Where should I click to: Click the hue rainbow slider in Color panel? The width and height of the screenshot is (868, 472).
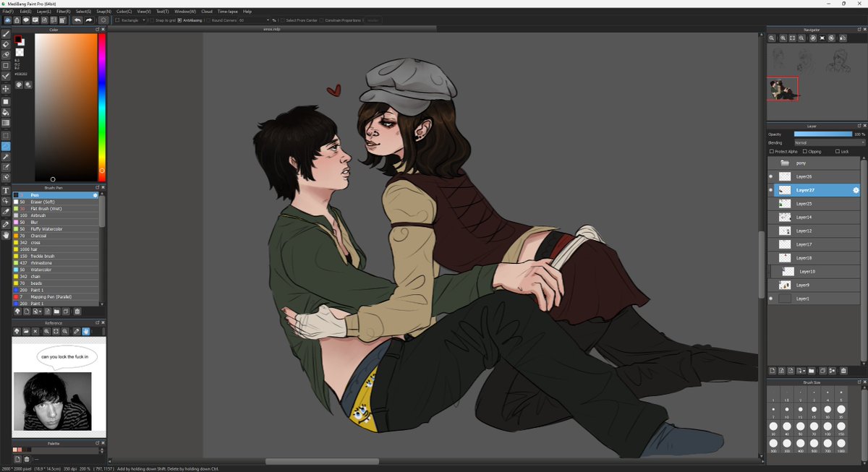[x=102, y=107]
